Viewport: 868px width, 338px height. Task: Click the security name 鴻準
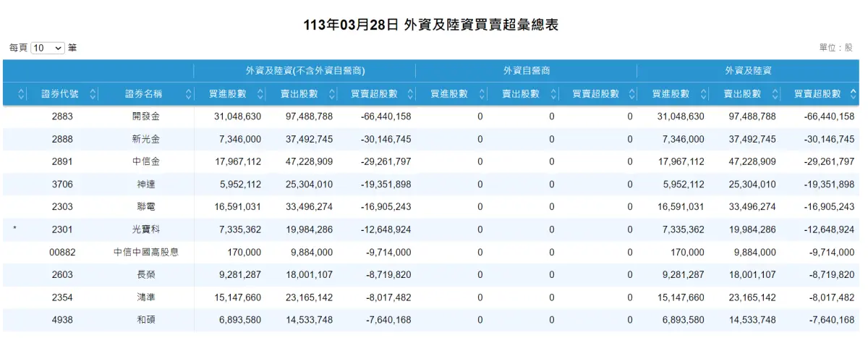(x=145, y=297)
